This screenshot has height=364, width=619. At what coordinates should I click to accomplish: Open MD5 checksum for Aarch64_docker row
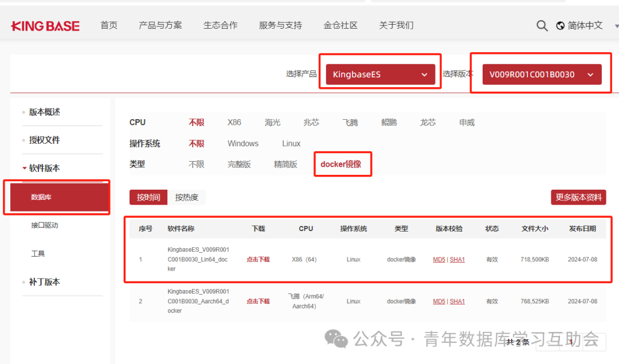(439, 301)
